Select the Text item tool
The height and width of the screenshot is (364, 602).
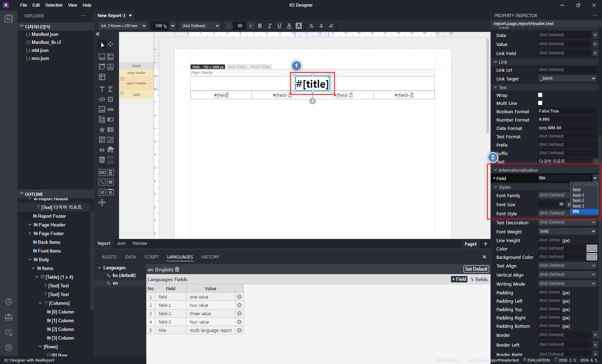click(x=102, y=89)
